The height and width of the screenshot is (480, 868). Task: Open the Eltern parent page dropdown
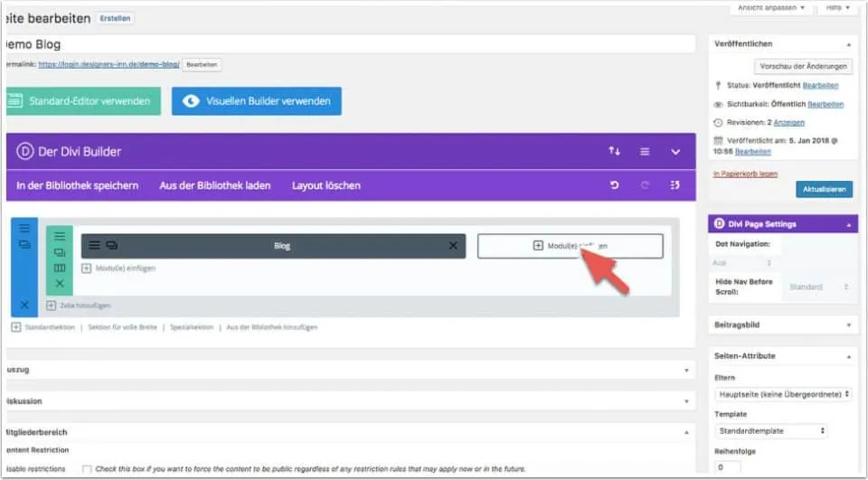coord(783,394)
